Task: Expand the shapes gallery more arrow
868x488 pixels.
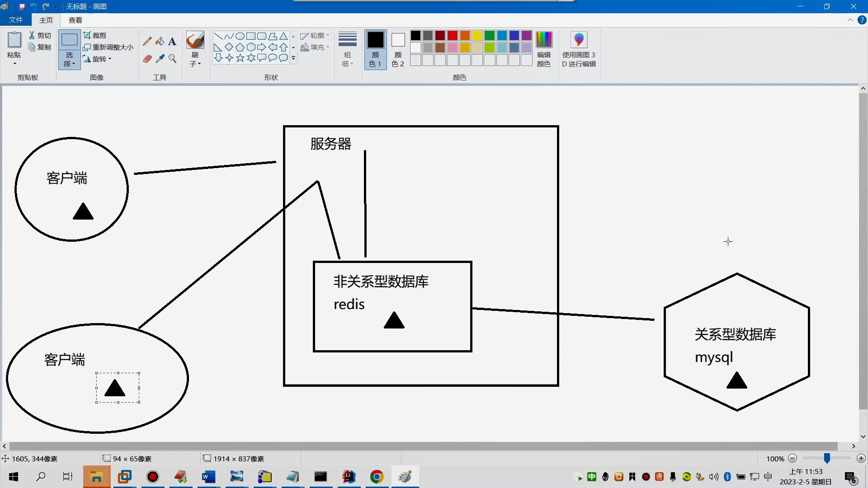Action: (x=293, y=58)
